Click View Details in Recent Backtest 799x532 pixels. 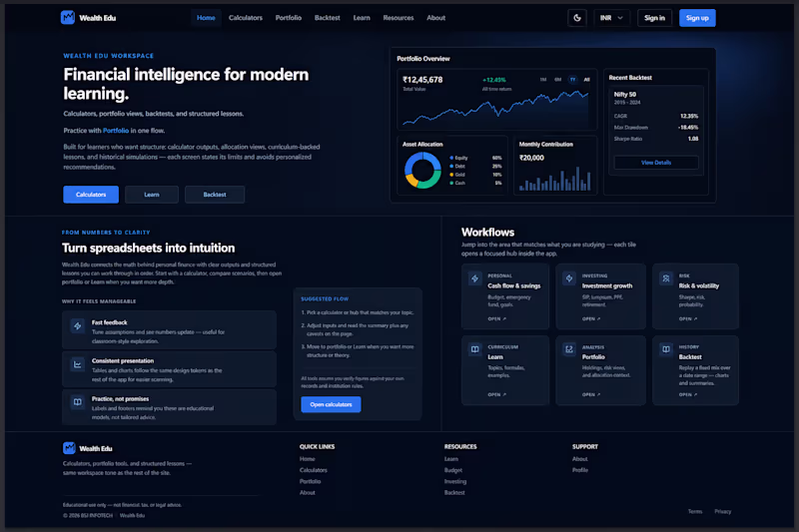656,163
